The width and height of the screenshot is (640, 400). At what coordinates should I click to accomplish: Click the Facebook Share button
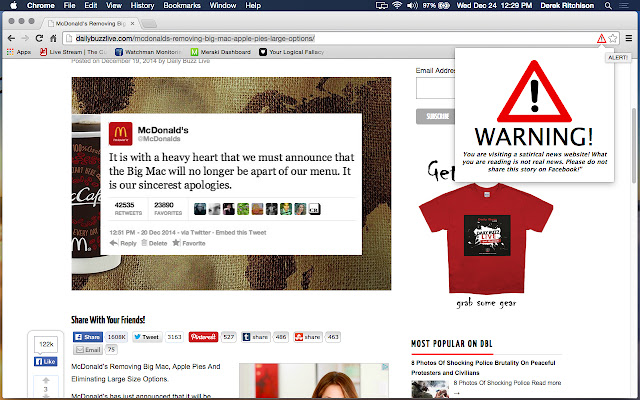tap(88, 337)
